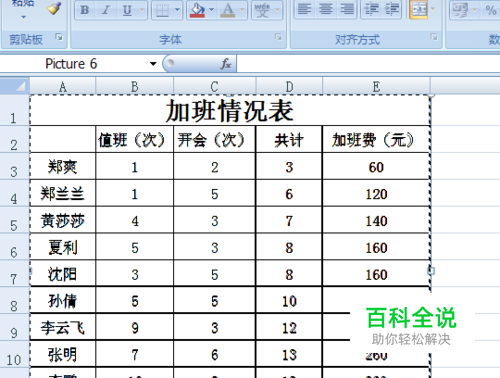Open font (字体) dialog launcher
This screenshot has width=500, height=378.
(278, 37)
